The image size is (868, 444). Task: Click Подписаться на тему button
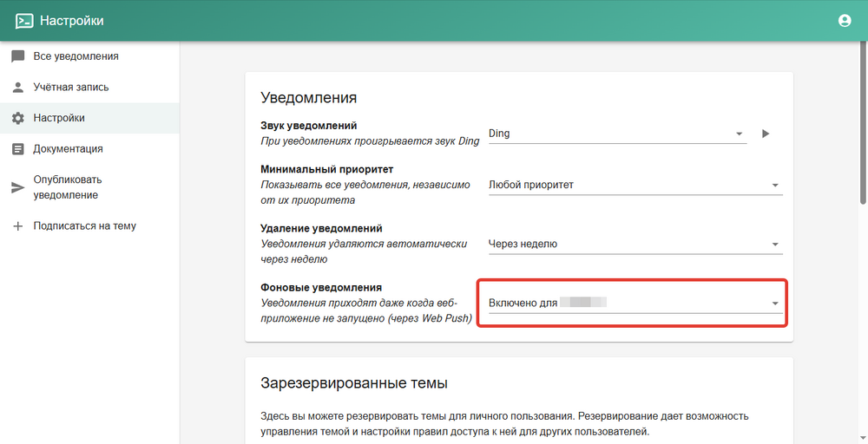tap(84, 226)
